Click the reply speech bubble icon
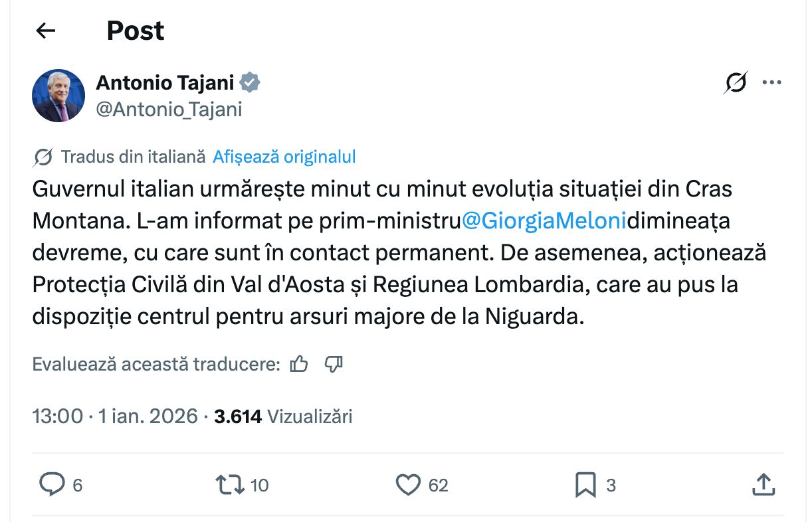This screenshot has width=812, height=522. pyautogui.click(x=52, y=485)
